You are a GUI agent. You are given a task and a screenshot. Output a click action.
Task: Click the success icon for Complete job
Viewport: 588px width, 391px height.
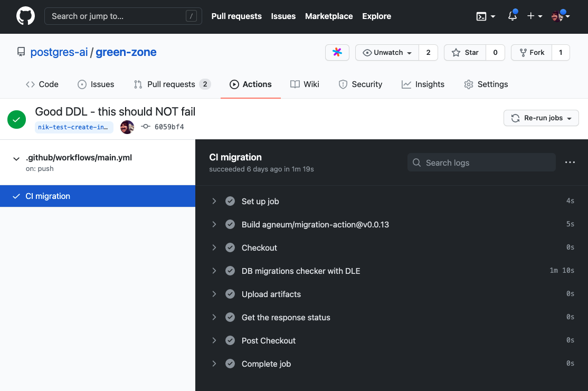pyautogui.click(x=230, y=364)
